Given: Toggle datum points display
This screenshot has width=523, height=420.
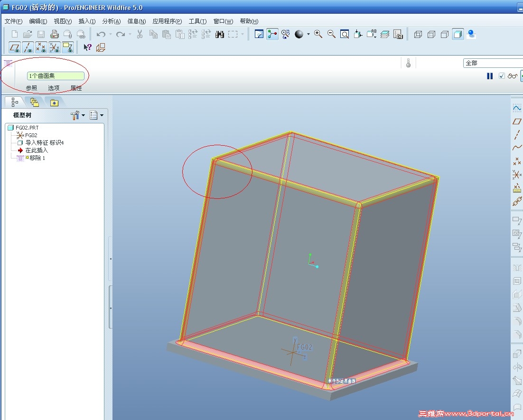Looking at the screenshot, I should click(41, 47).
